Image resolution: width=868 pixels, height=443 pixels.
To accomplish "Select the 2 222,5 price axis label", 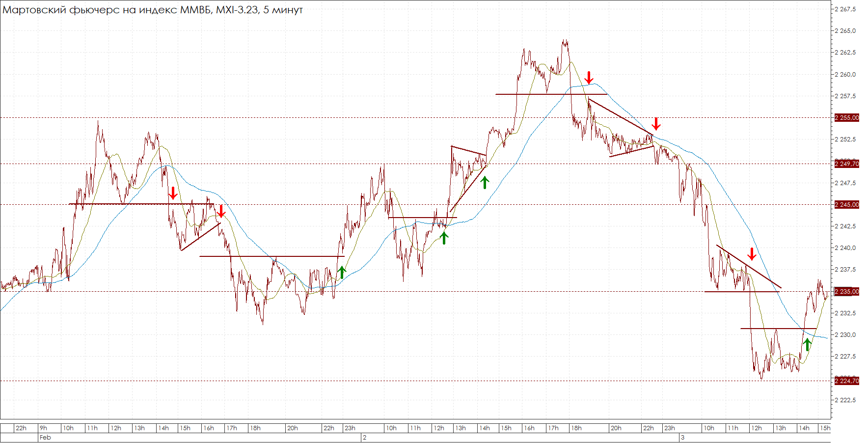I will pyautogui.click(x=845, y=400).
